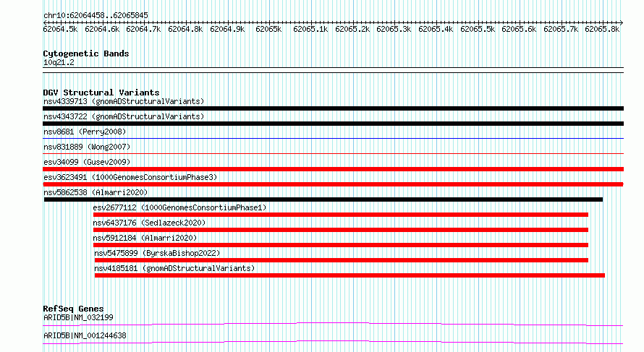This screenshot has width=644, height=352.
Task: Select the RefSeq Genes track heading
Action: (73, 309)
